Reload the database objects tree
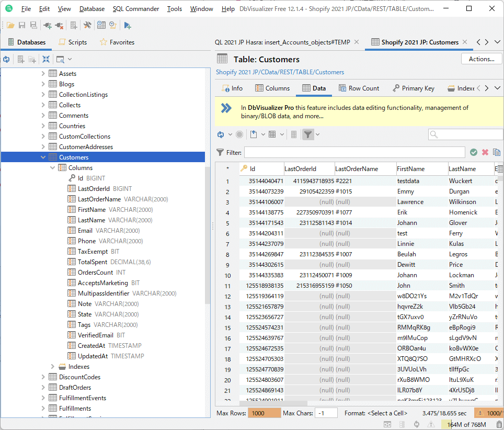This screenshot has height=430, width=504. [6, 60]
